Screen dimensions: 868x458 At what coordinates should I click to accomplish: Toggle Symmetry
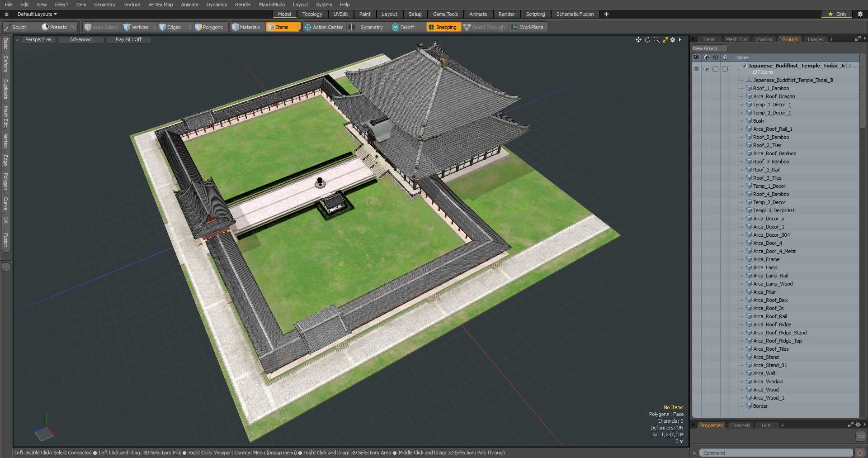(x=367, y=27)
